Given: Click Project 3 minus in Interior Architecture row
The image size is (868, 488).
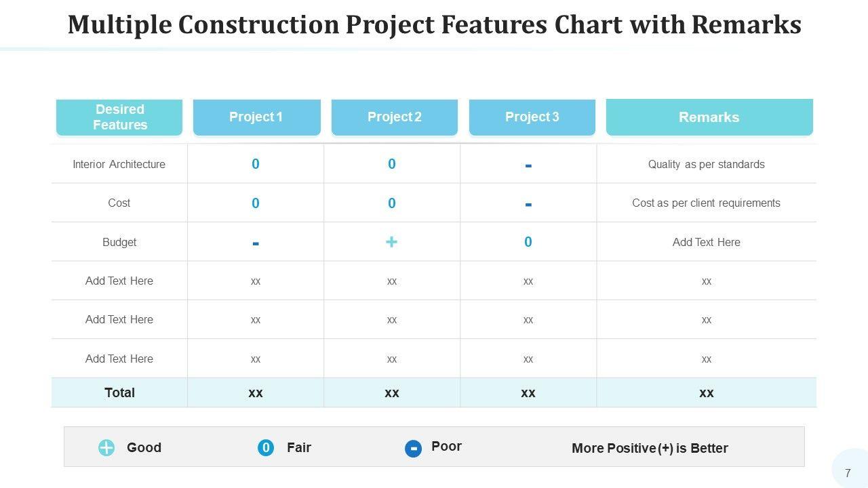Looking at the screenshot, I should coord(528,165).
